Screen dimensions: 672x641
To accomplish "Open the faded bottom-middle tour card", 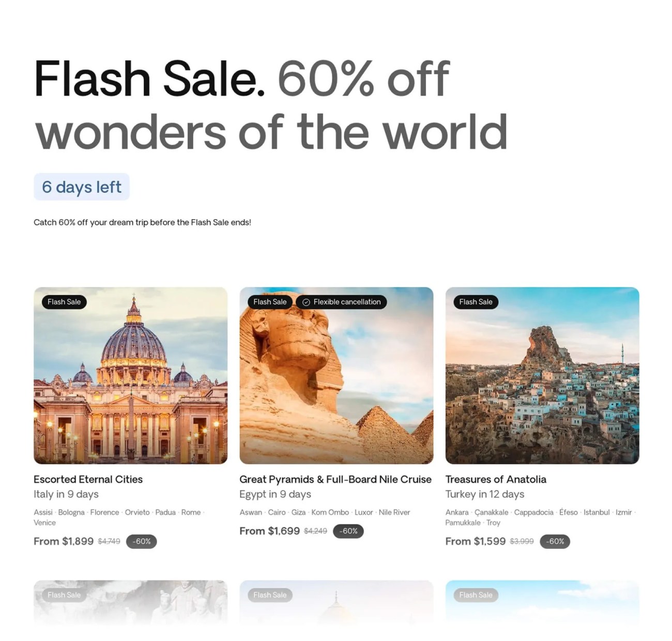I will (x=336, y=602).
